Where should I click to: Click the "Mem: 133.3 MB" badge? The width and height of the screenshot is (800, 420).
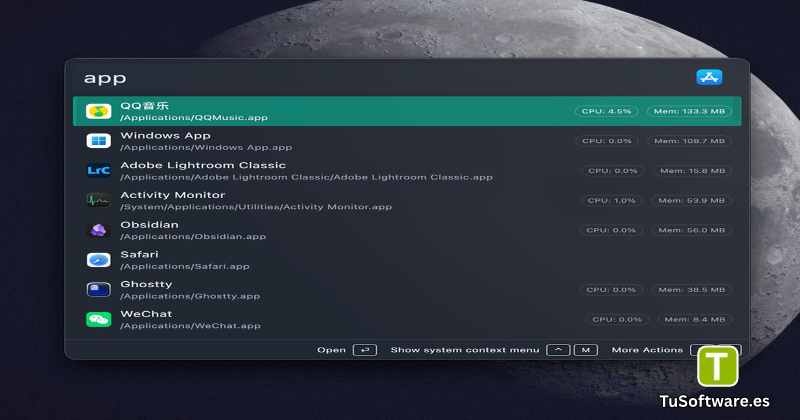point(689,111)
